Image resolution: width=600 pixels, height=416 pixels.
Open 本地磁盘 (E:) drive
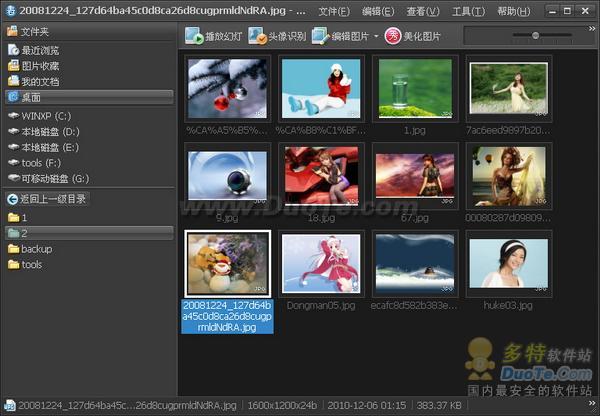point(43,147)
